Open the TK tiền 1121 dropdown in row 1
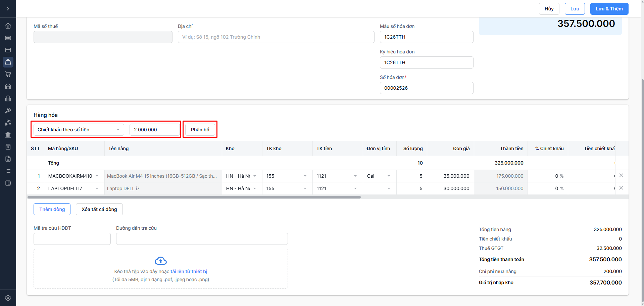The image size is (644, 306). coord(355,176)
